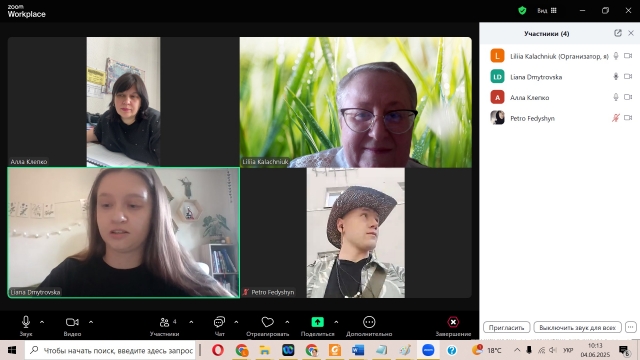
Task: Switch keyboard language via УКР indicator
Action: pyautogui.click(x=568, y=350)
